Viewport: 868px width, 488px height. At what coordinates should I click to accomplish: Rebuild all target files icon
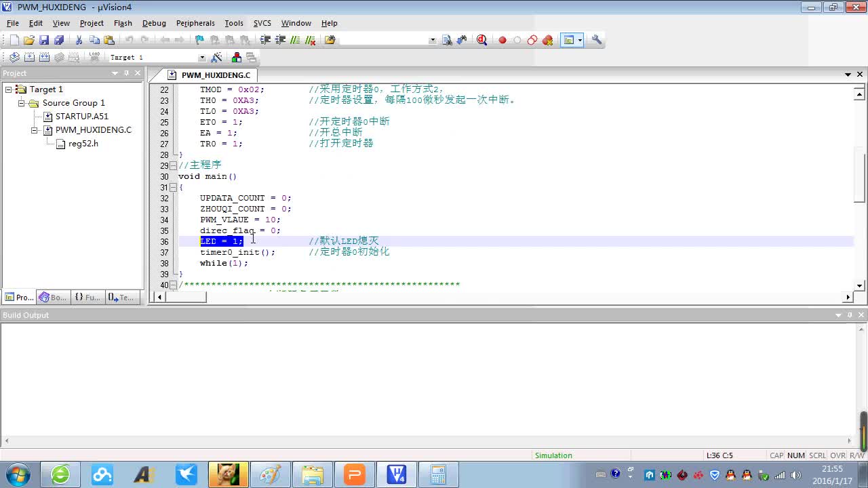(44, 58)
